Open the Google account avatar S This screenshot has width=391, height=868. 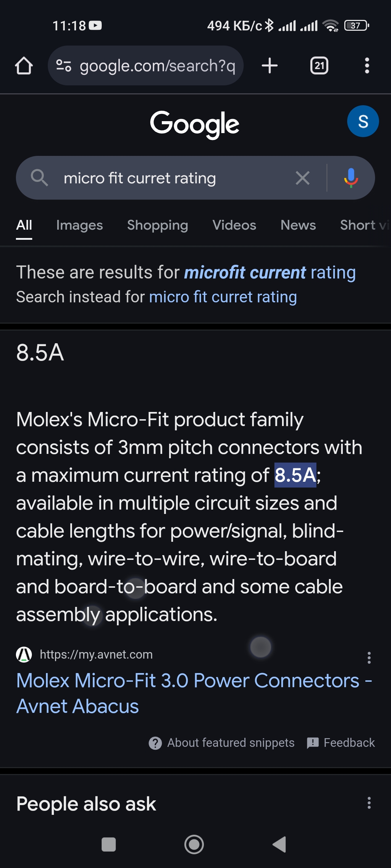click(363, 121)
